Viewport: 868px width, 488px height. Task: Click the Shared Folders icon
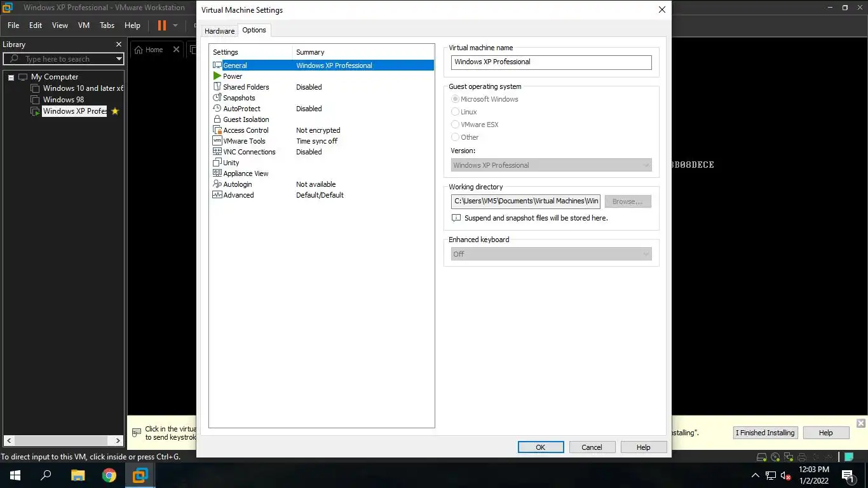217,87
